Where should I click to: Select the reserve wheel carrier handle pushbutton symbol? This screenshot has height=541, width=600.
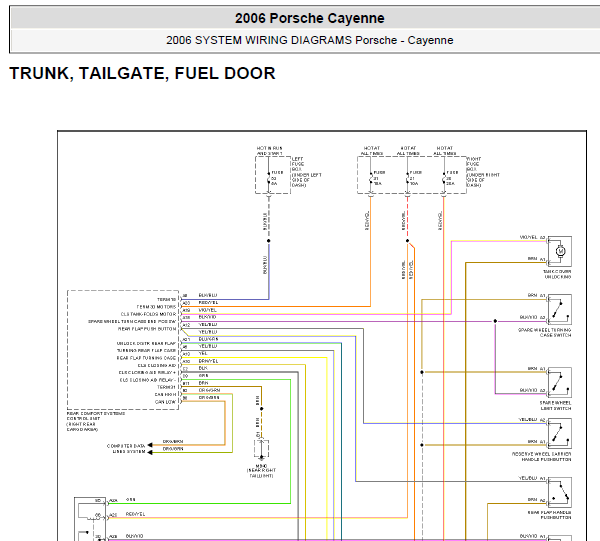(x=559, y=433)
